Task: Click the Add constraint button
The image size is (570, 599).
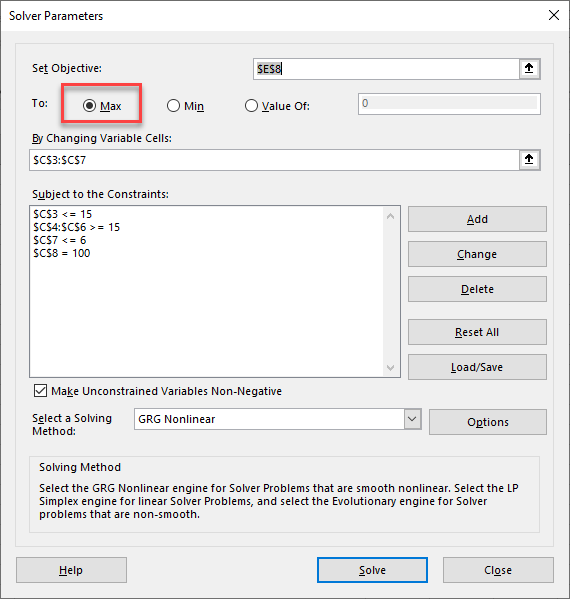Action: point(477,219)
